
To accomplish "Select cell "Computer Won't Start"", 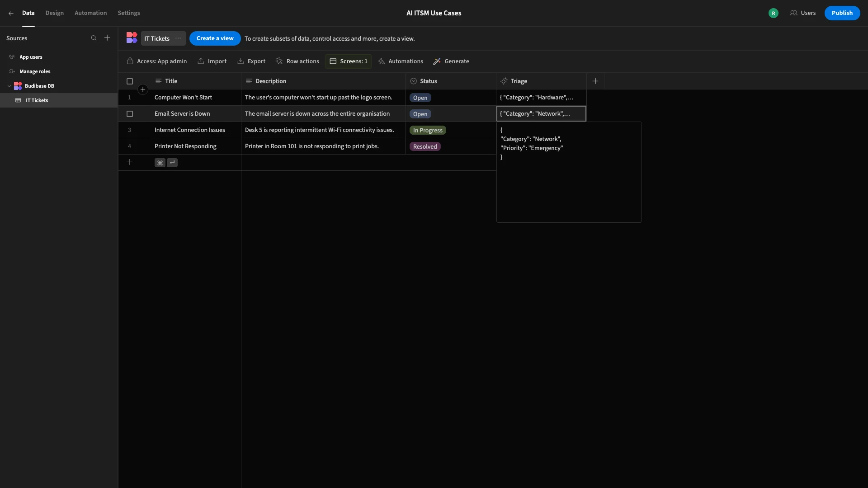I will [x=196, y=98].
